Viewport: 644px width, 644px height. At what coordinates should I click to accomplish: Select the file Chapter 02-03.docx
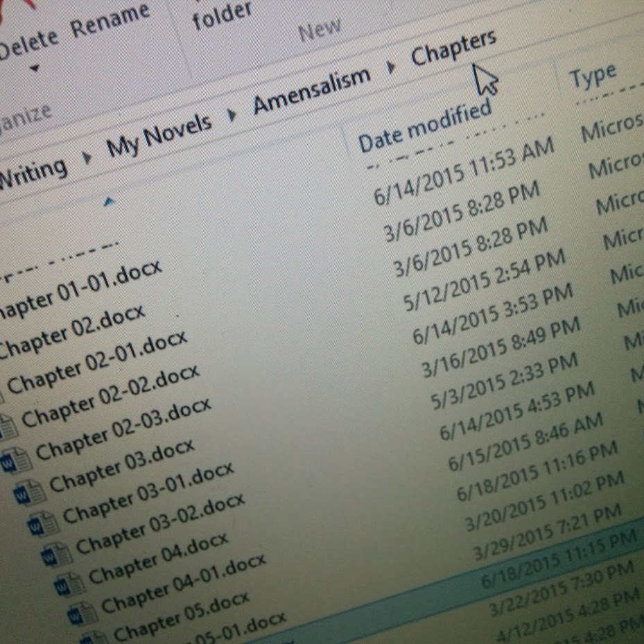[x=123, y=429]
